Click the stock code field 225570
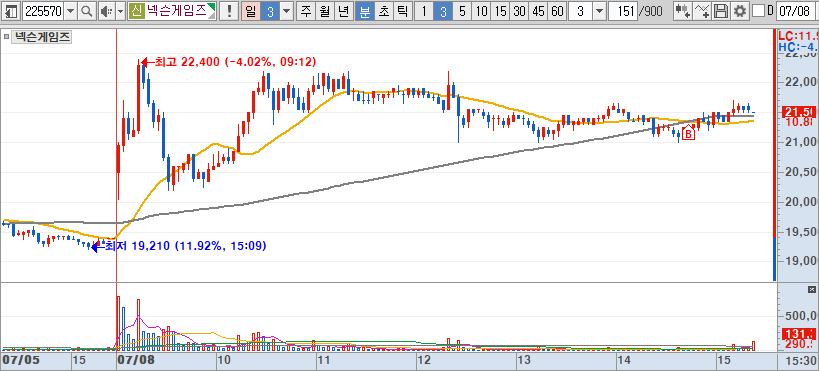This screenshot has width=819, height=371. 43,10
